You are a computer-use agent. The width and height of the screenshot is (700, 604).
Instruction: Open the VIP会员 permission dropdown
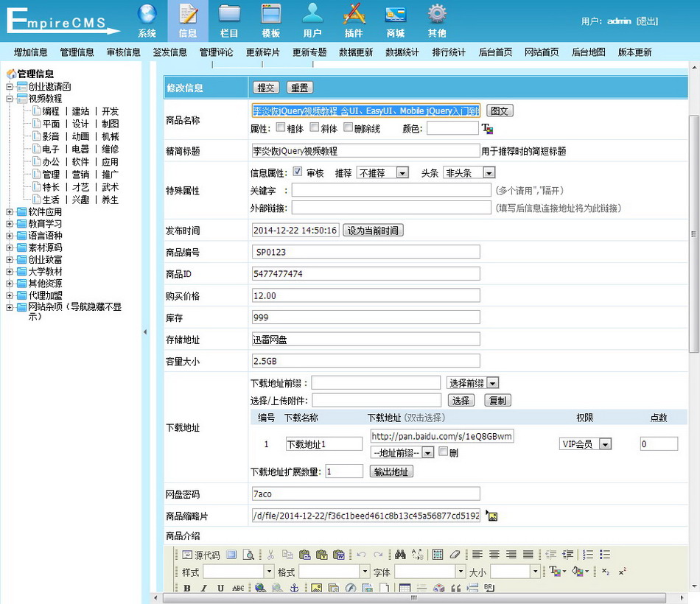[x=585, y=444]
